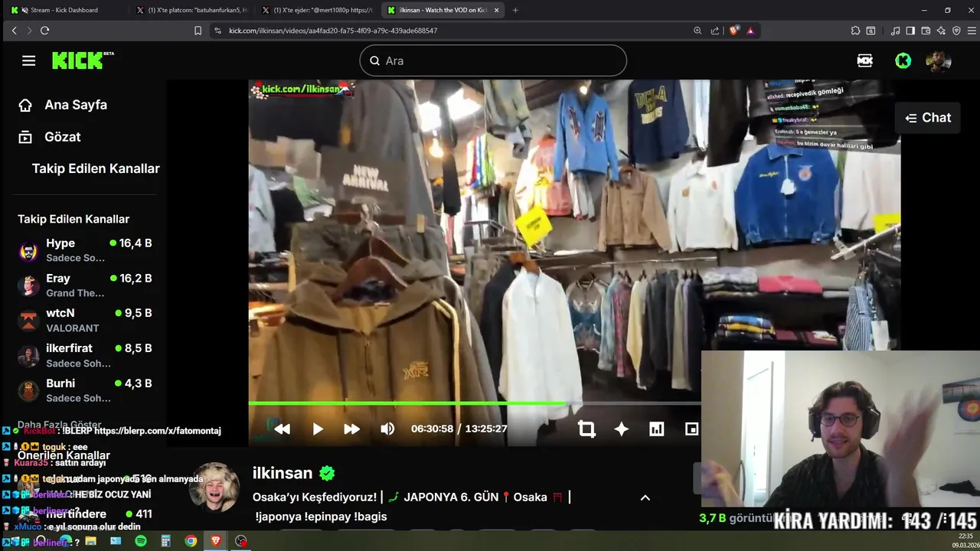The width and height of the screenshot is (980, 551).
Task: Go back in browser history
Action: click(x=14, y=31)
